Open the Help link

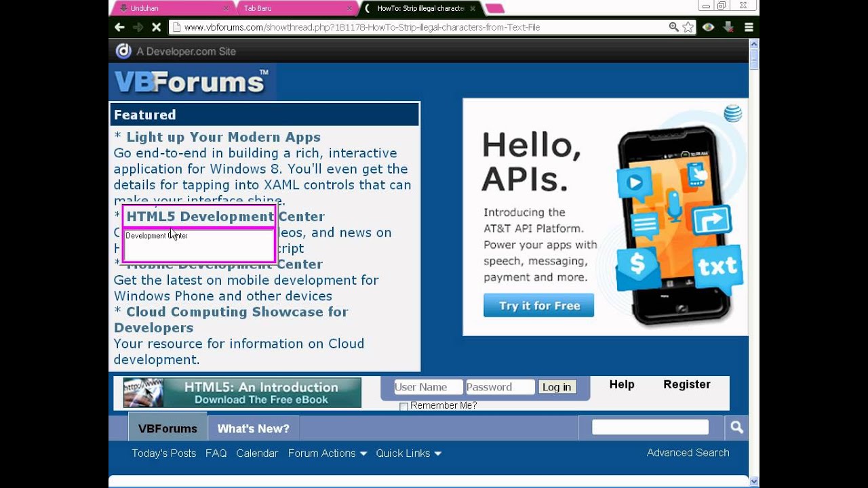pyautogui.click(x=622, y=384)
